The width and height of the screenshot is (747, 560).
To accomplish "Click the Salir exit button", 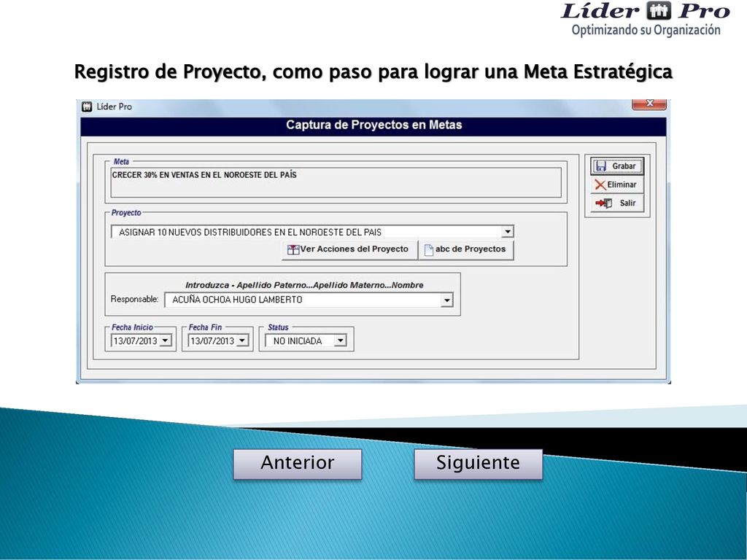I will tap(617, 203).
